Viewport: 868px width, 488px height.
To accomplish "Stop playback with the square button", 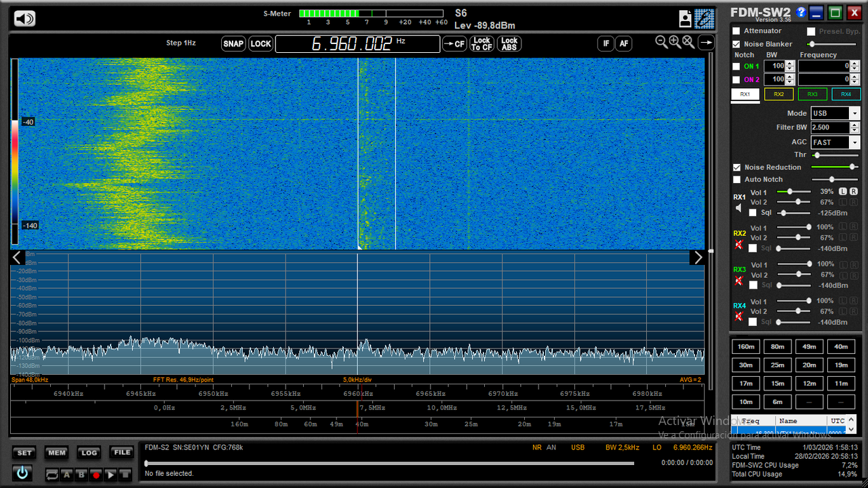I will (x=125, y=475).
